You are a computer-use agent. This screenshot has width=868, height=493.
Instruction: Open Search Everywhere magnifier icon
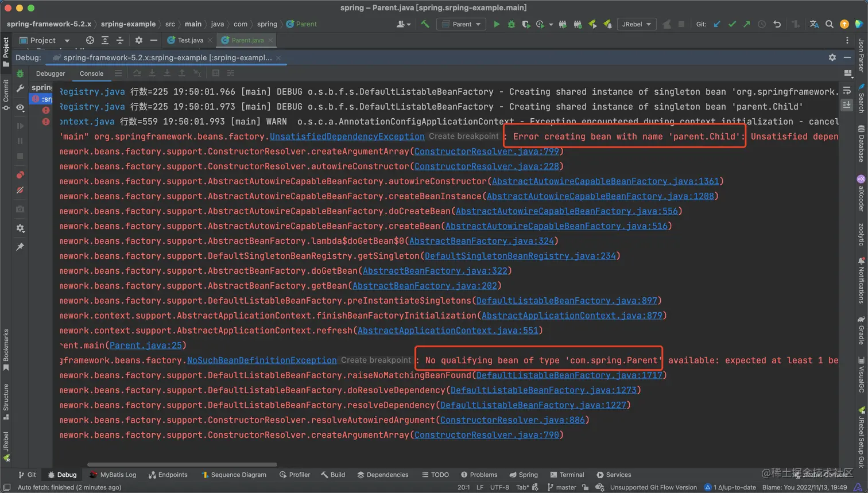(829, 24)
